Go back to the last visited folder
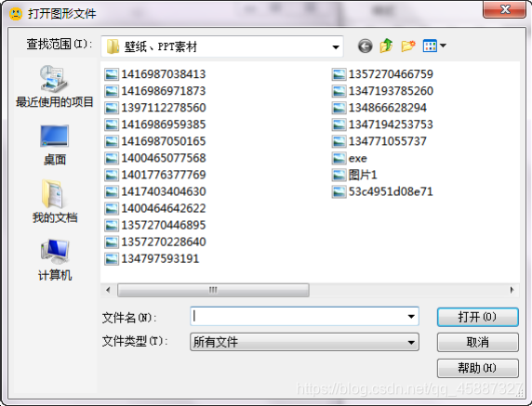Viewport: 532px width, 406px height. pos(366,46)
